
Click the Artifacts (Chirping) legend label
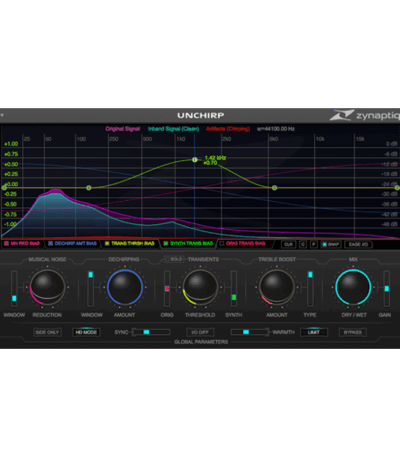coord(228,129)
